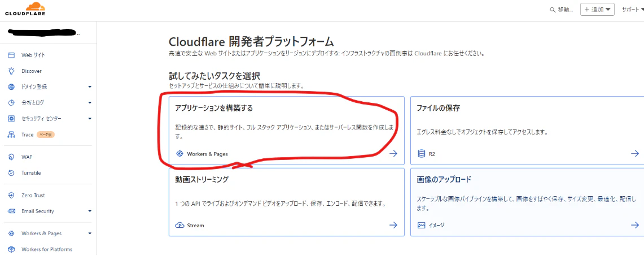Click the Workers & Pages card icon

[179, 154]
